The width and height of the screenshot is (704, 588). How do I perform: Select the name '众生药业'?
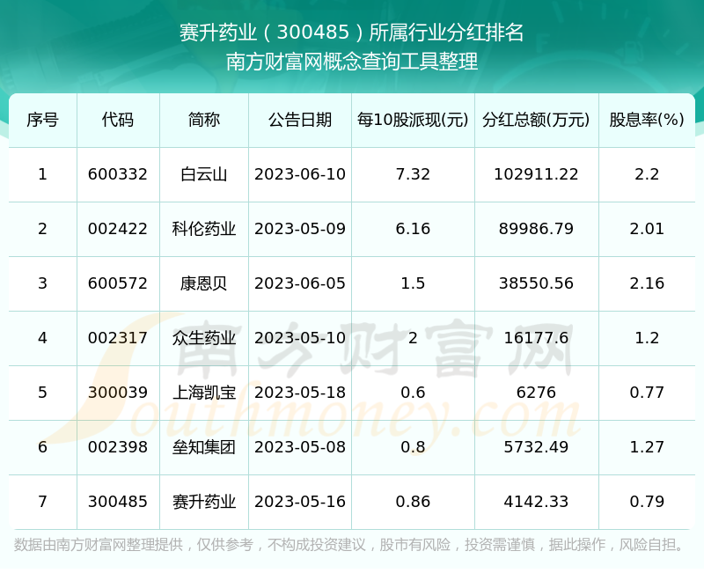[x=204, y=338]
